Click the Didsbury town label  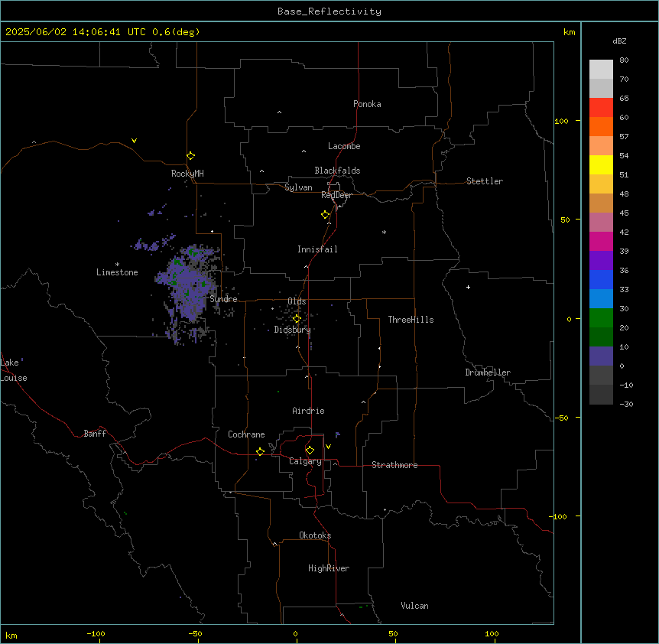coord(293,330)
